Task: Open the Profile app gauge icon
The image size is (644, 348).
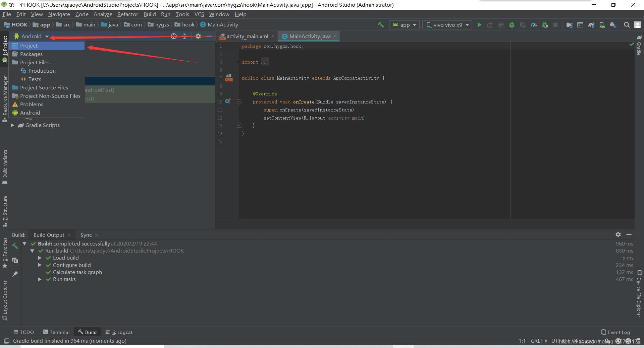Action: [x=534, y=25]
